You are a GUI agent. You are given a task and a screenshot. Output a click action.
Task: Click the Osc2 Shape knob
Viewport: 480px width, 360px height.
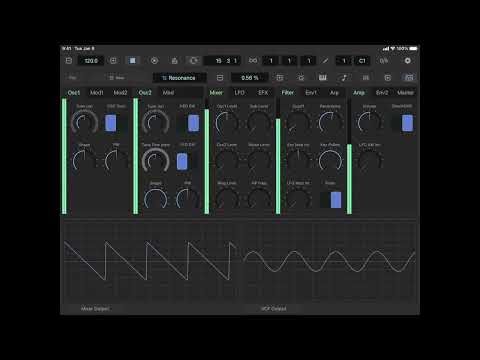point(155,199)
